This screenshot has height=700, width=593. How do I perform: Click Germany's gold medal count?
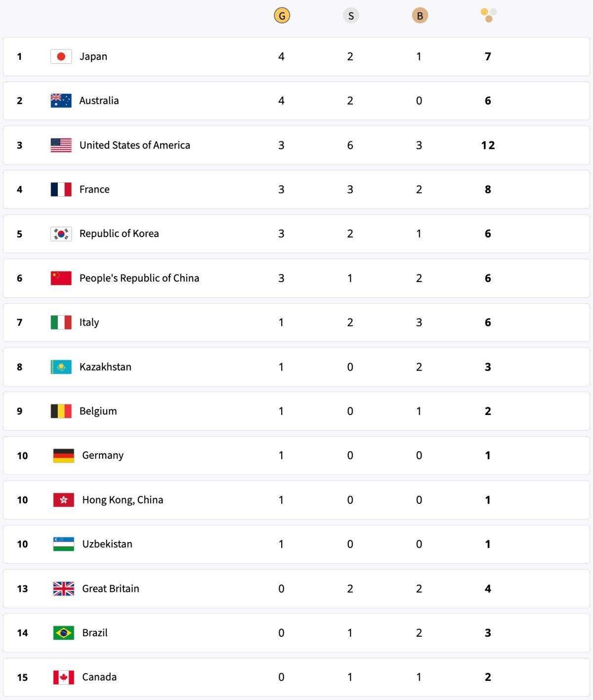point(281,455)
